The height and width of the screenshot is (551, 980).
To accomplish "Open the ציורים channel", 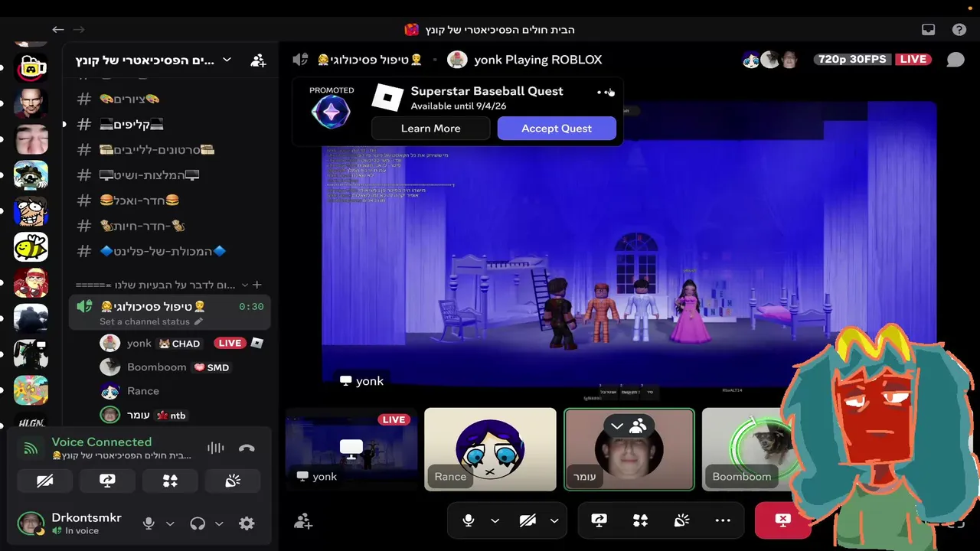I will tap(168, 99).
